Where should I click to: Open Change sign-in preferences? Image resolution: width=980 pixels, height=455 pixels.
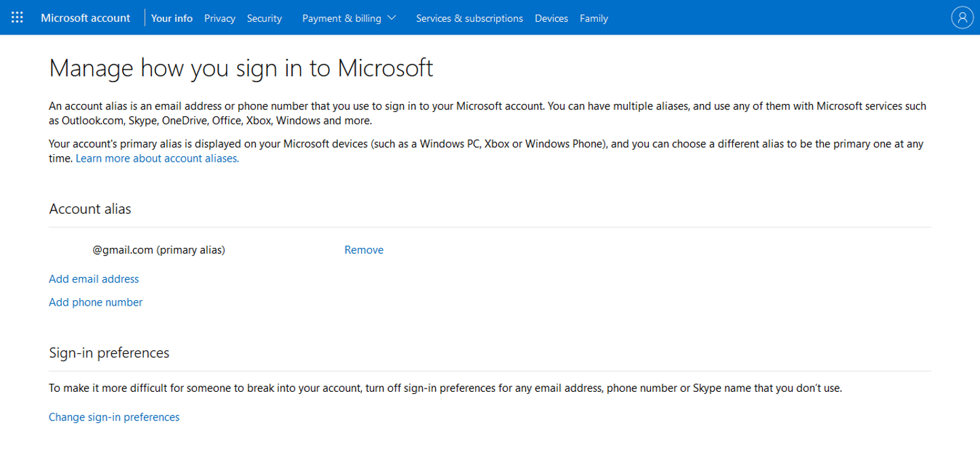point(114,417)
